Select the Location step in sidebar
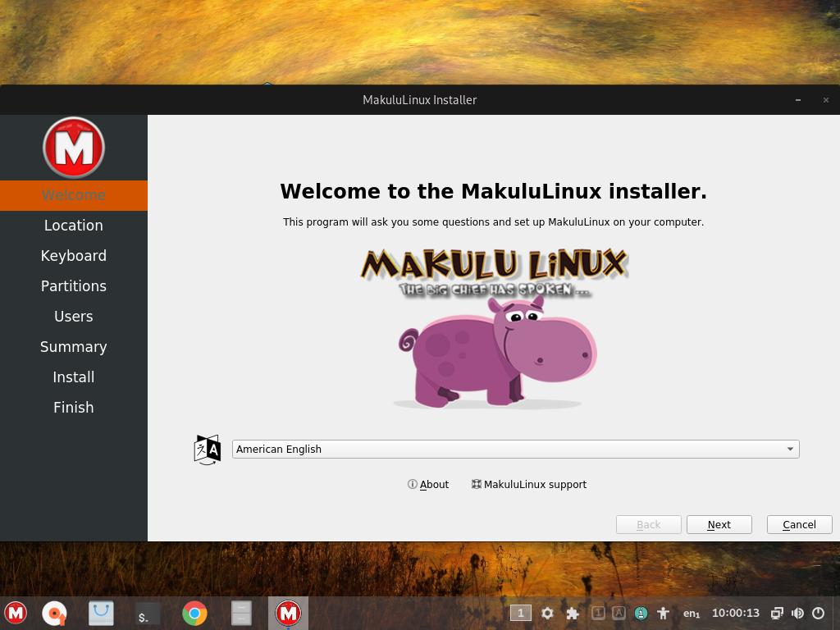This screenshot has height=630, width=840. click(x=73, y=226)
